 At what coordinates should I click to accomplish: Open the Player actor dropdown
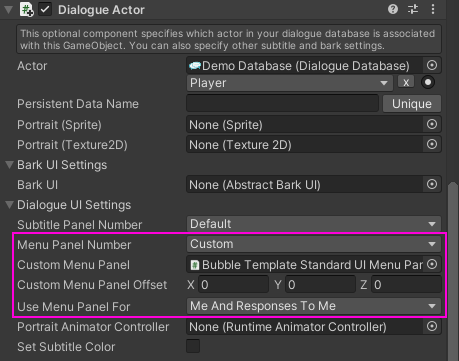(290, 83)
